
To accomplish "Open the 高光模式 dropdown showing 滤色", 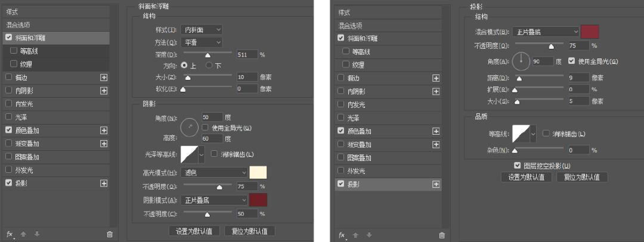I will coord(215,172).
